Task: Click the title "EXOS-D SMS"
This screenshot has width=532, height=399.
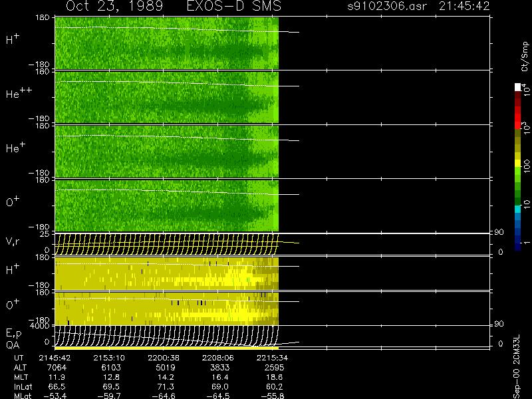Action: tap(234, 6)
